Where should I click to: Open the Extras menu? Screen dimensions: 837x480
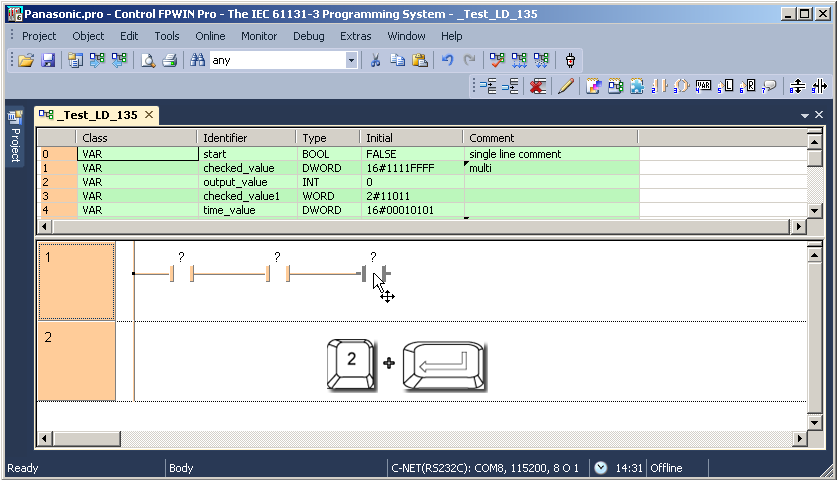pyautogui.click(x=355, y=35)
